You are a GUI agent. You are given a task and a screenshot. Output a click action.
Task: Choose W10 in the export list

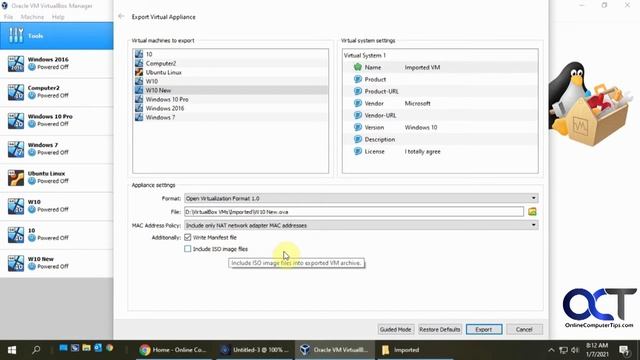tap(231, 81)
